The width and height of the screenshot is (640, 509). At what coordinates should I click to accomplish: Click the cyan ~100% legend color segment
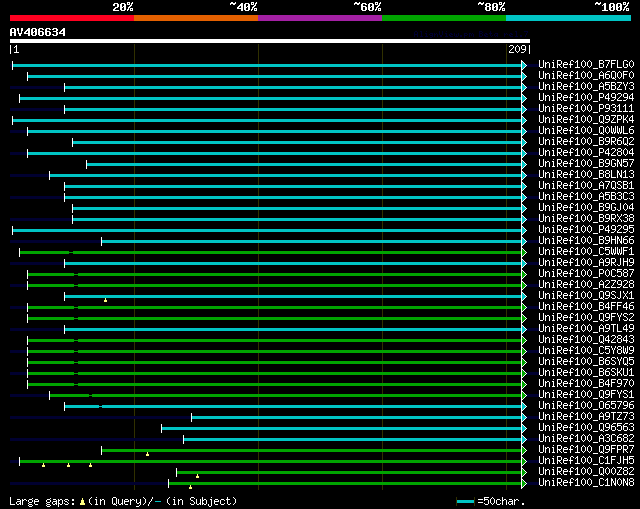pyautogui.click(x=569, y=18)
